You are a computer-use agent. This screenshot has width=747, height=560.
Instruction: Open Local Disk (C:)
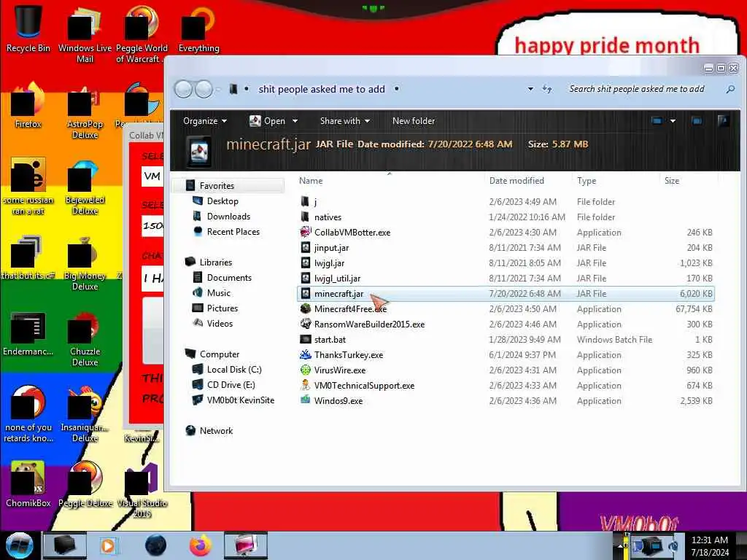[234, 369]
